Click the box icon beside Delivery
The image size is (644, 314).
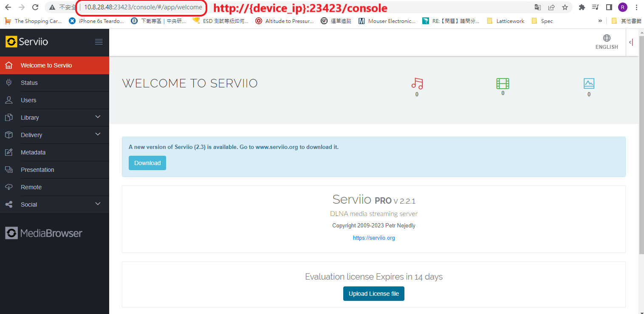click(9, 135)
